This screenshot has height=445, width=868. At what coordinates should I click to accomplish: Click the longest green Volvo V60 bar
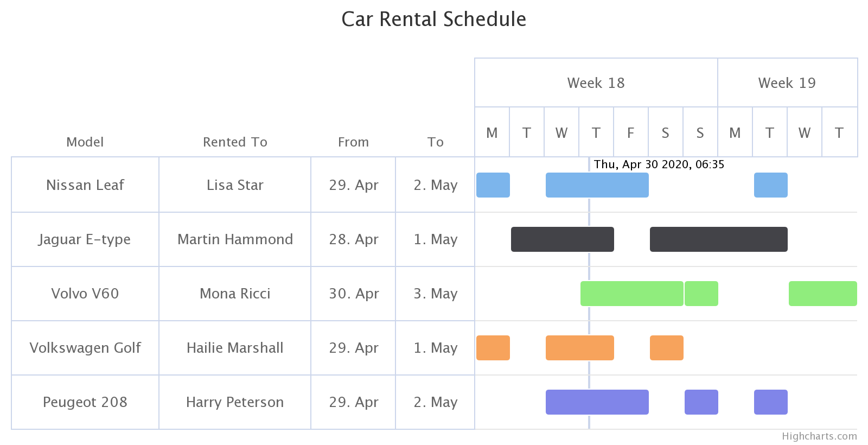click(x=631, y=294)
